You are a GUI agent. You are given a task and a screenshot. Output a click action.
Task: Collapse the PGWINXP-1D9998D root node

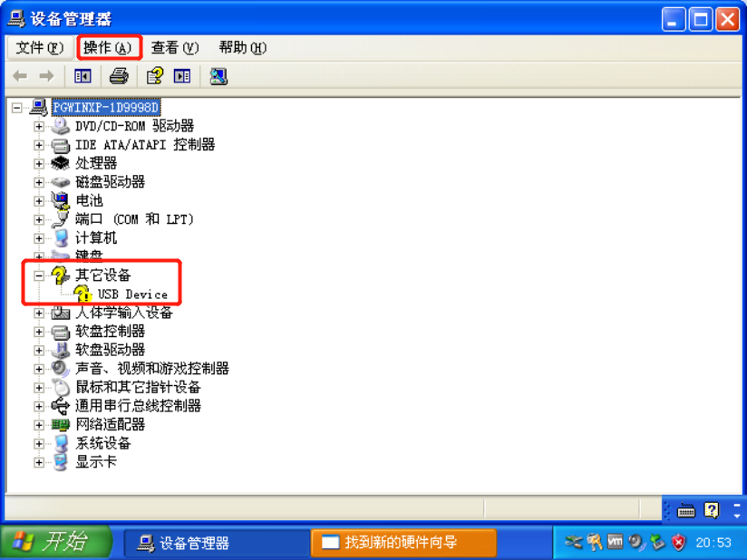pyautogui.click(x=16, y=108)
